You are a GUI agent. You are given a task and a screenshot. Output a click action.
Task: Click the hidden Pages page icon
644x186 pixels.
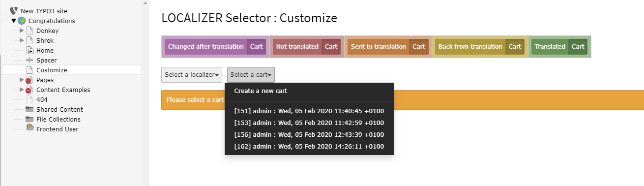click(29, 80)
